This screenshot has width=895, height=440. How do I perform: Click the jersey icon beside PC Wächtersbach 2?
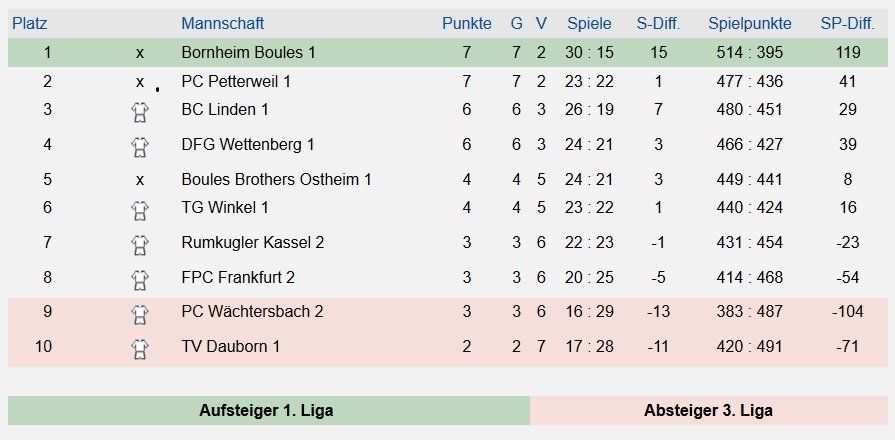click(140, 314)
